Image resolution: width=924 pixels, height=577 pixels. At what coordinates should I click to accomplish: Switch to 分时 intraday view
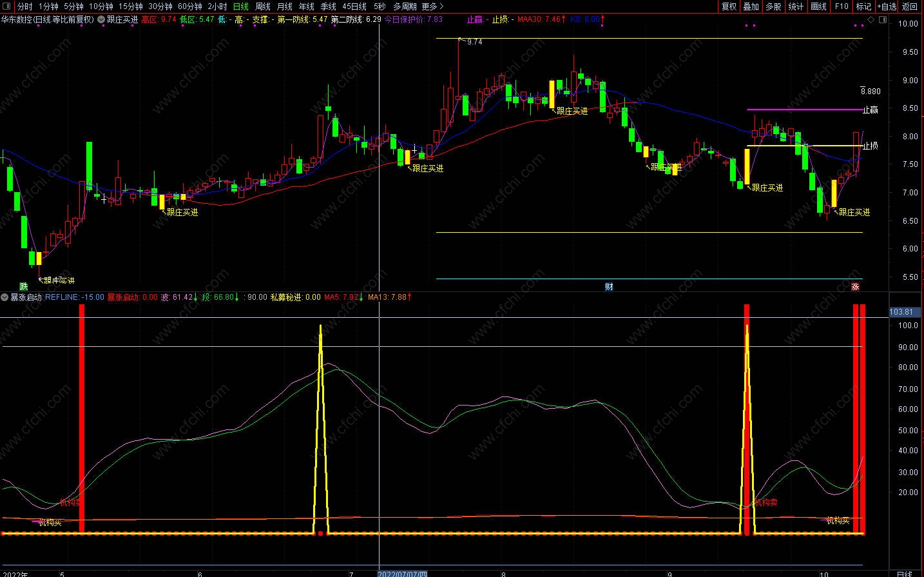pyautogui.click(x=24, y=6)
